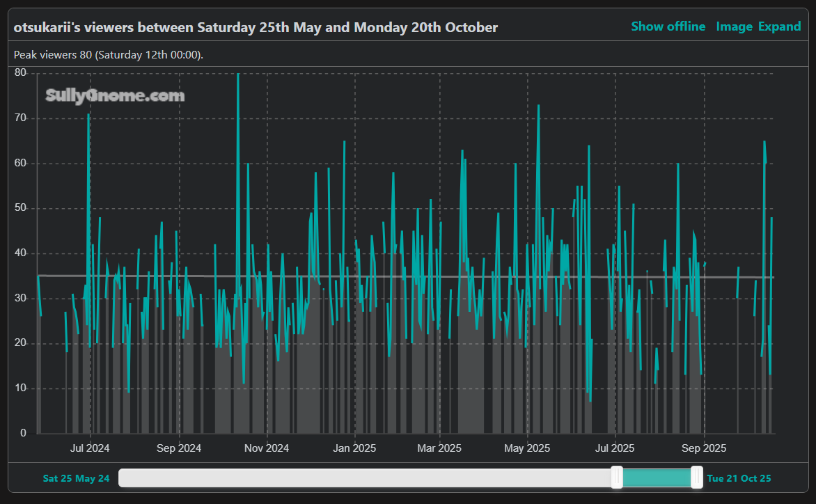
Task: Click the Tue 21 Oct 25 end date label
Action: tap(739, 478)
